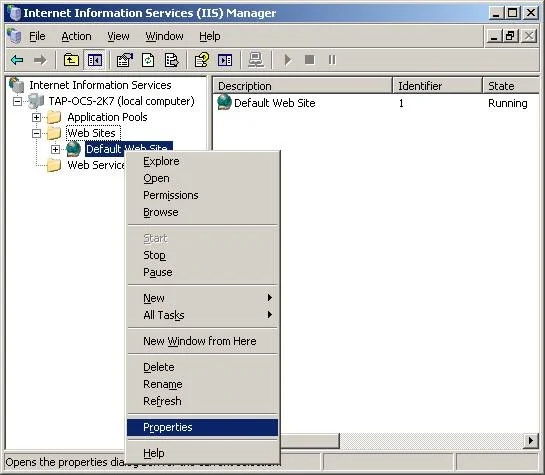This screenshot has height=475, width=545.
Task: Expand the Application Pools node
Action: point(36,117)
